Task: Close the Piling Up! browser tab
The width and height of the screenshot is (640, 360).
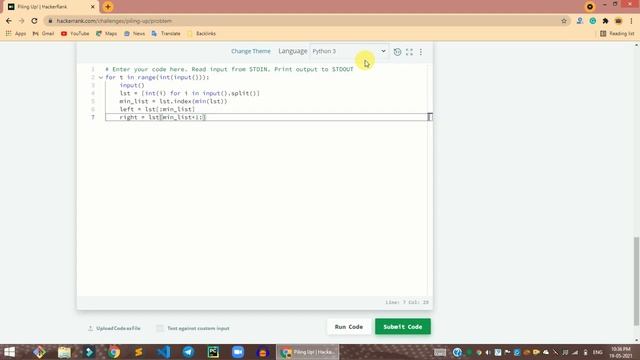Action: 93,7
